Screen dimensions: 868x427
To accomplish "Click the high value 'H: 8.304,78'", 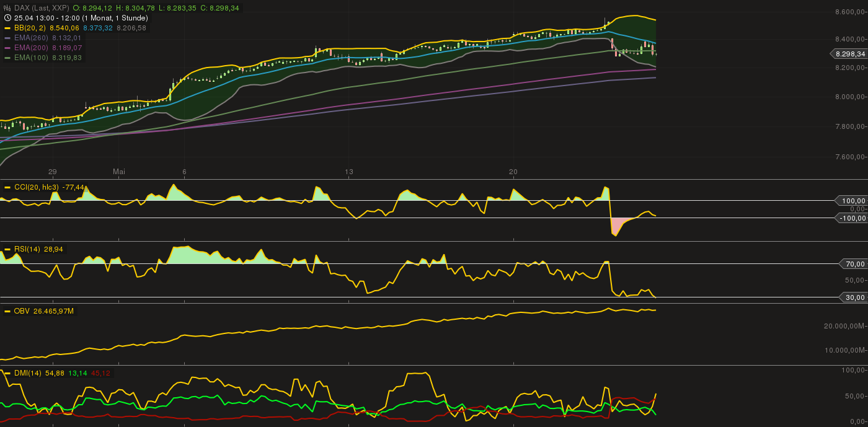I will coord(136,8).
